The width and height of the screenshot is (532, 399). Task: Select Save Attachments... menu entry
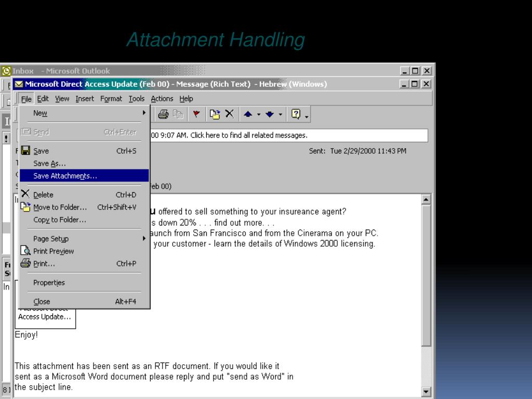click(84, 176)
